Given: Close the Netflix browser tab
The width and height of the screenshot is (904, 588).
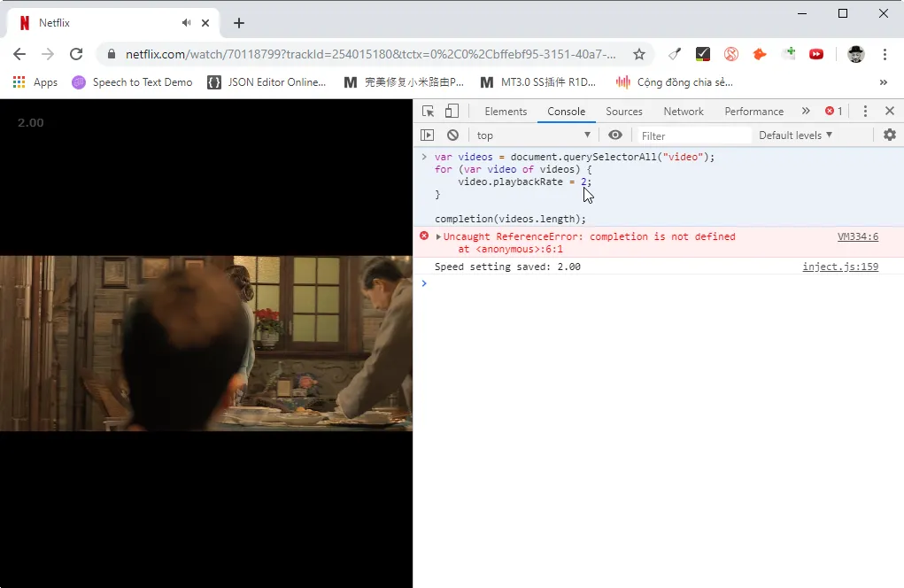Looking at the screenshot, I should pos(205,23).
